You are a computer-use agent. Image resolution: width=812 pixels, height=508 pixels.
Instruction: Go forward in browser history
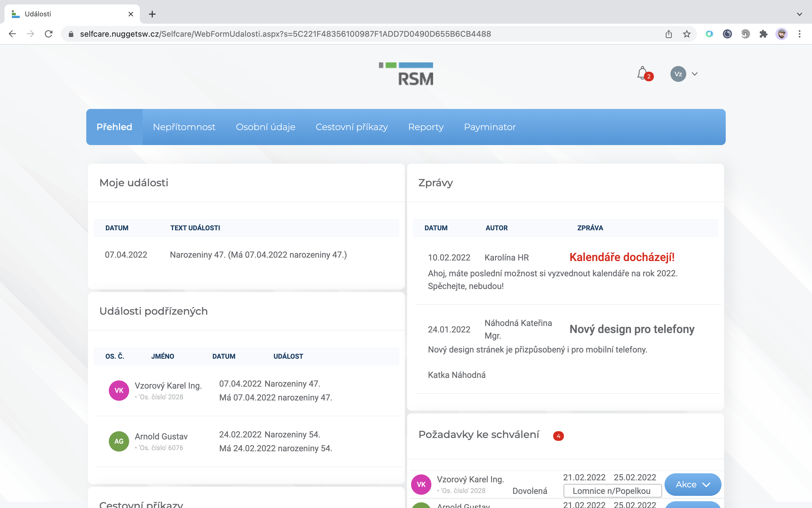point(30,34)
